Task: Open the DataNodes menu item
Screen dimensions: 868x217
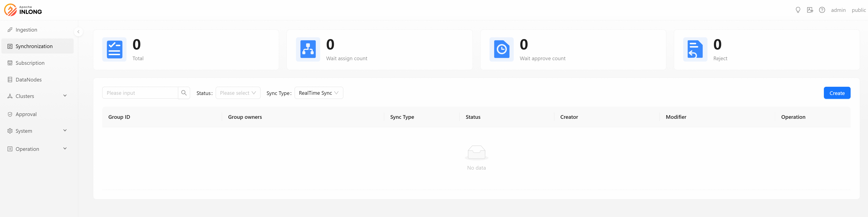Action: point(29,80)
